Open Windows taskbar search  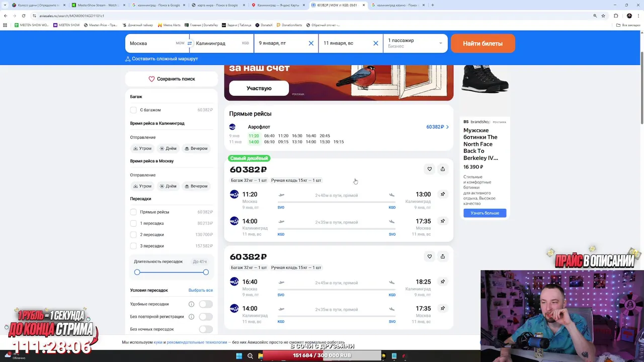click(x=250, y=356)
